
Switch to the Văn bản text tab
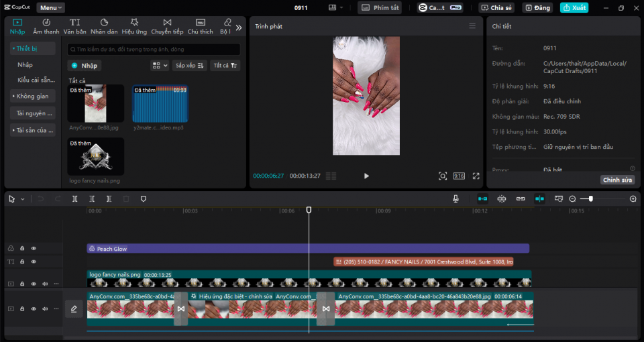pos(74,26)
